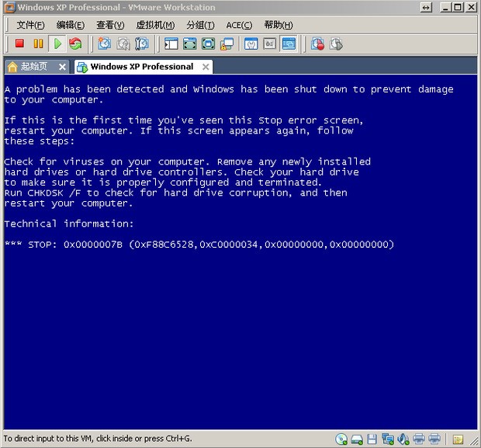Close the 起始页 tab
Viewport: 481px width, 448px height.
click(x=62, y=67)
